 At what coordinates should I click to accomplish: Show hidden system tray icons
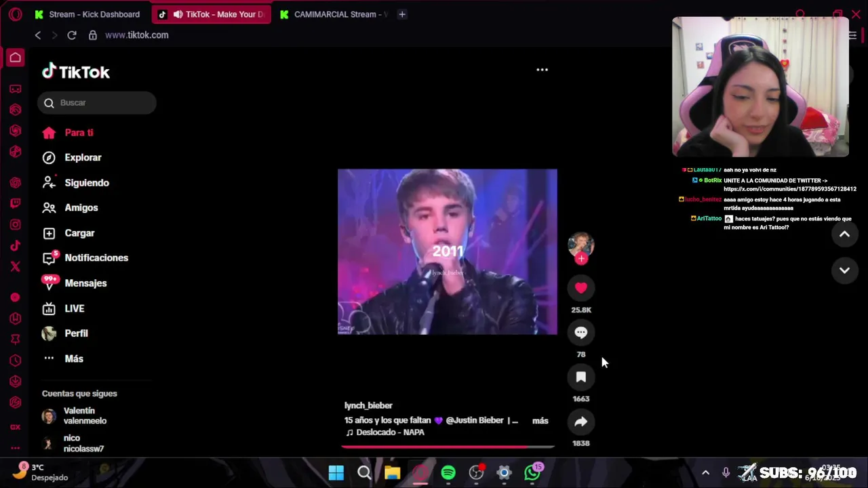pyautogui.click(x=705, y=473)
